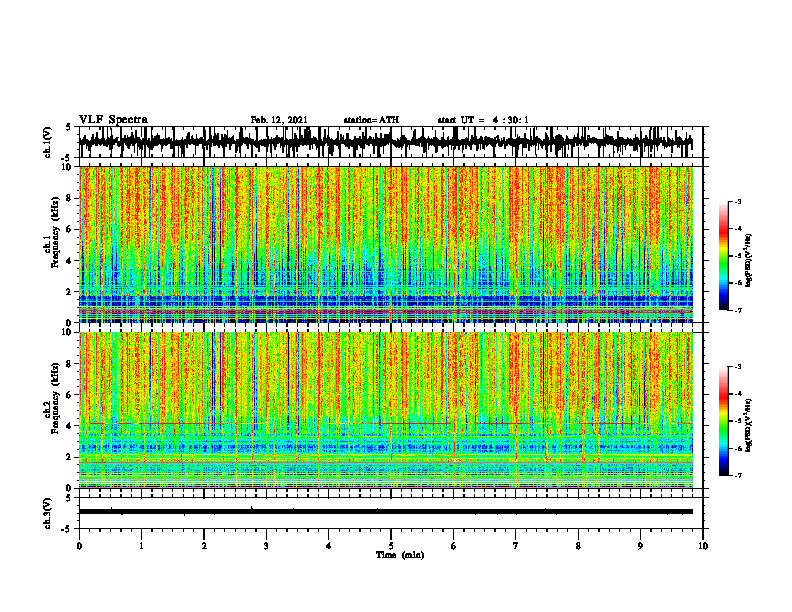Click inside the ch.1 spectrogram panel

(385, 244)
